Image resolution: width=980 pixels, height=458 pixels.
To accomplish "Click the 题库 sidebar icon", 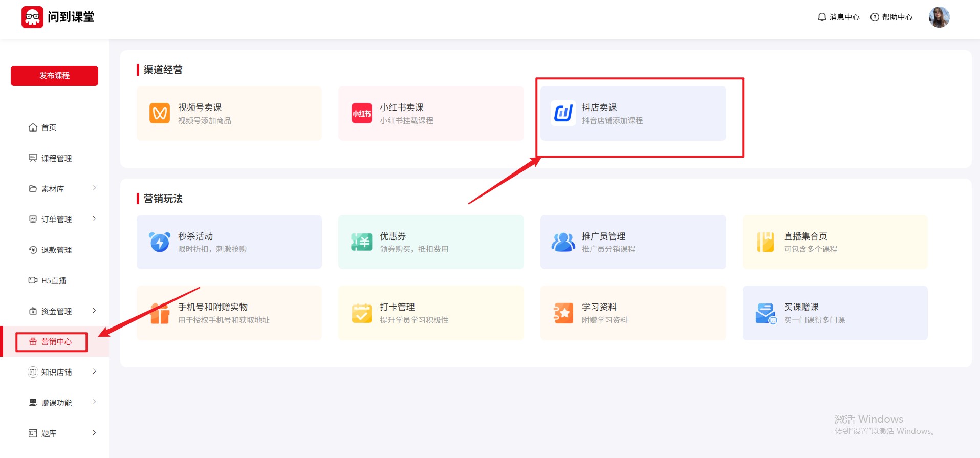I will point(33,433).
